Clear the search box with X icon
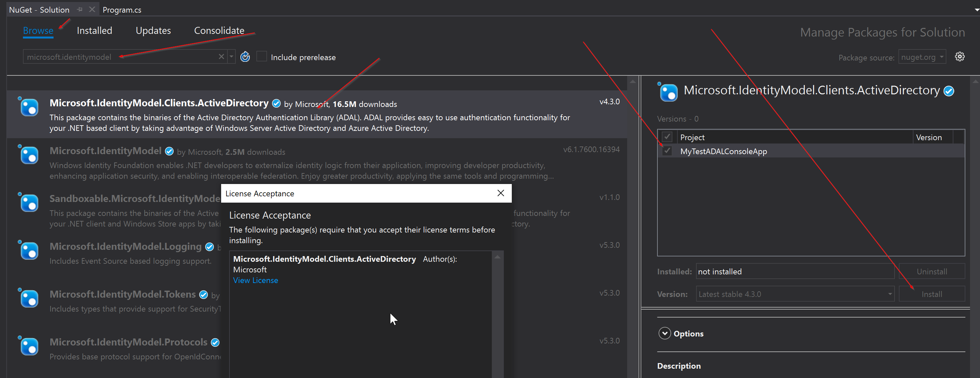Viewport: 980px width, 378px height. (x=221, y=56)
